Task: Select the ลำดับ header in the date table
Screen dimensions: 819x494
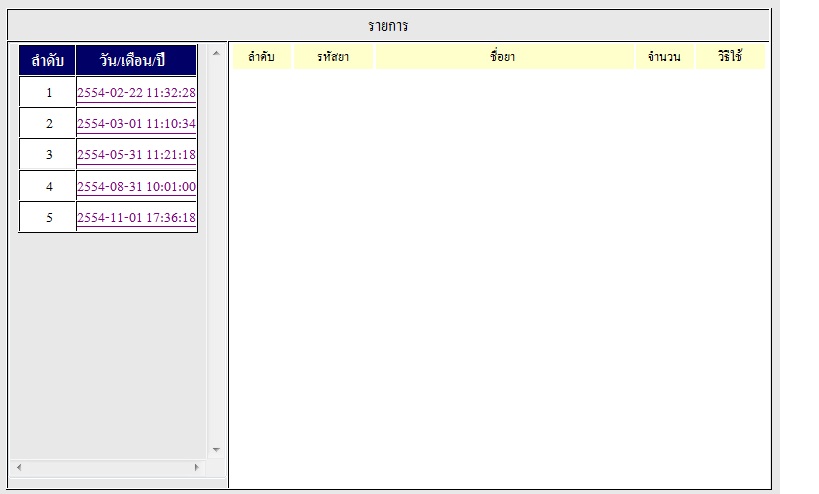Action: 48,60
